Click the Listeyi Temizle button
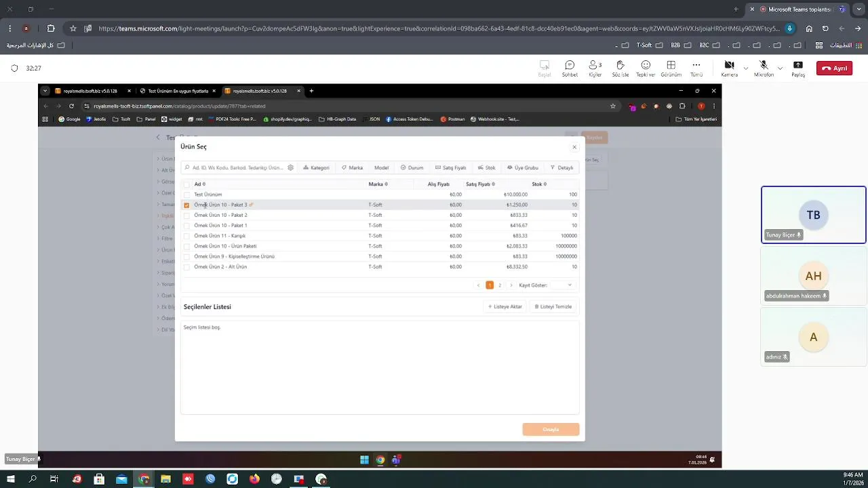 tap(553, 307)
